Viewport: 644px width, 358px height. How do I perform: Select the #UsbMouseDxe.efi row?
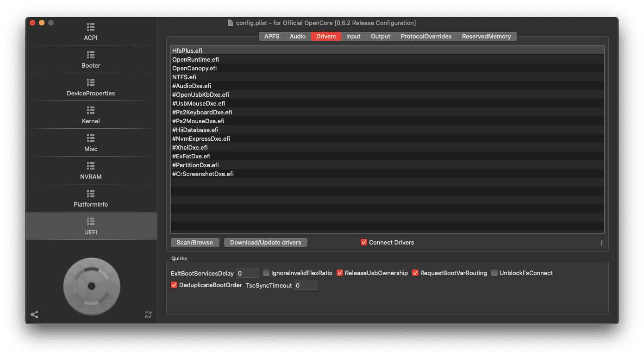tap(388, 103)
